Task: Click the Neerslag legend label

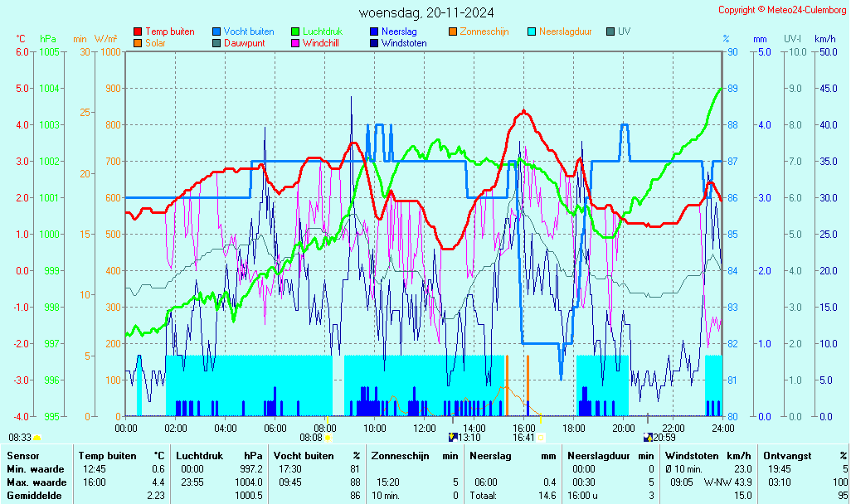Action: click(399, 31)
